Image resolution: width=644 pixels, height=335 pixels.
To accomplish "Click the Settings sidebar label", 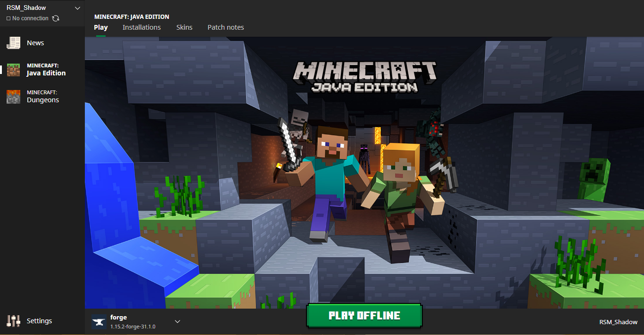I will click(39, 321).
